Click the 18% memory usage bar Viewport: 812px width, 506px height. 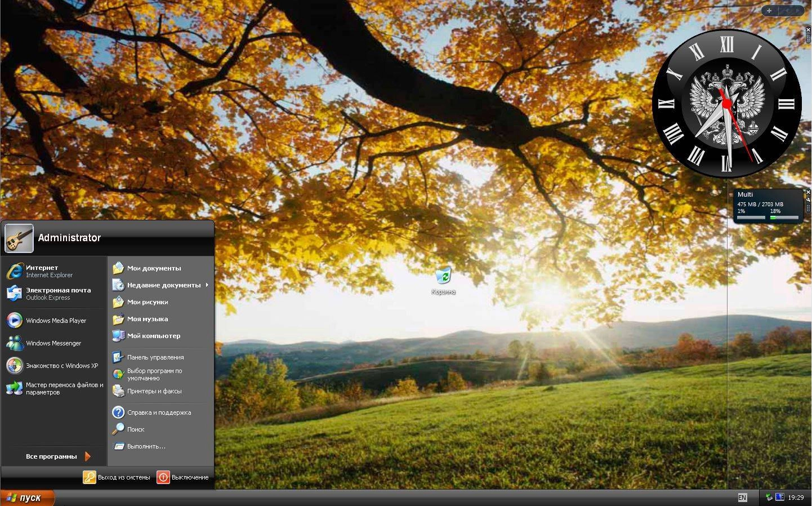[784, 218]
